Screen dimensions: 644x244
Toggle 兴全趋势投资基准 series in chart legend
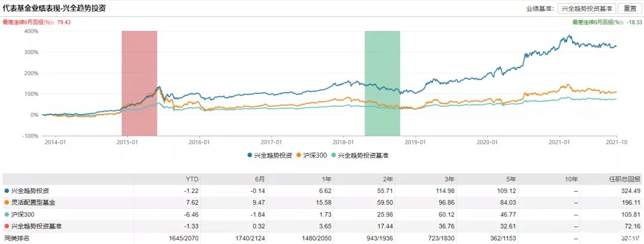[360, 155]
